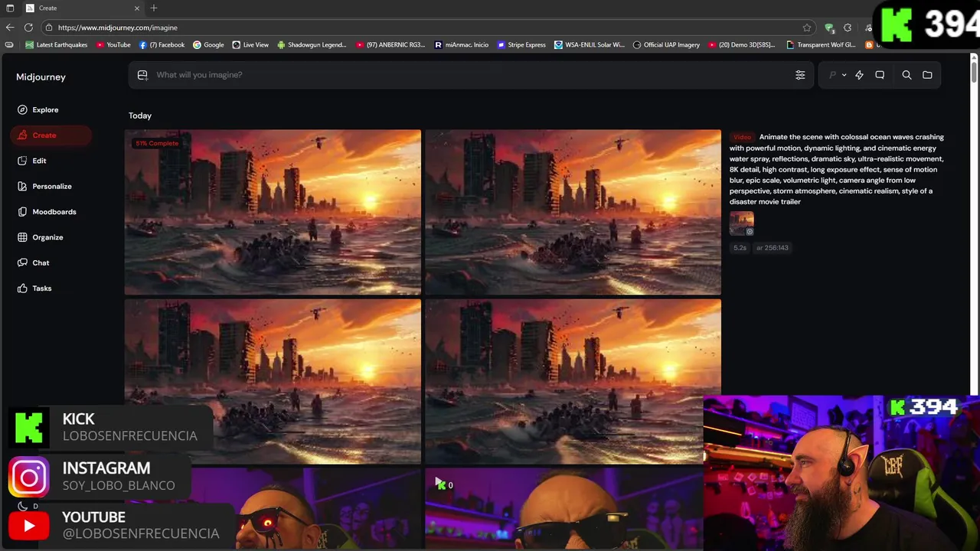Click the 5.2s duration chip
The image size is (980, 551).
pyautogui.click(x=740, y=248)
